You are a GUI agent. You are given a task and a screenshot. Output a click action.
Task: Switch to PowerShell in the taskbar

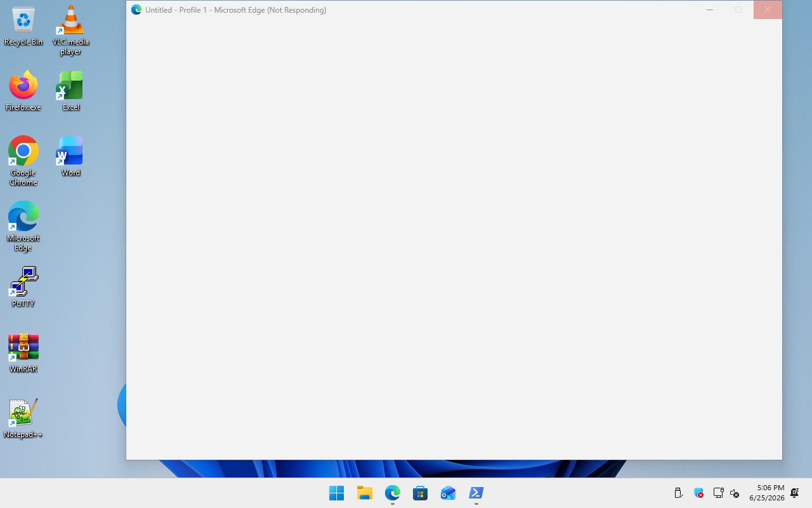point(476,493)
